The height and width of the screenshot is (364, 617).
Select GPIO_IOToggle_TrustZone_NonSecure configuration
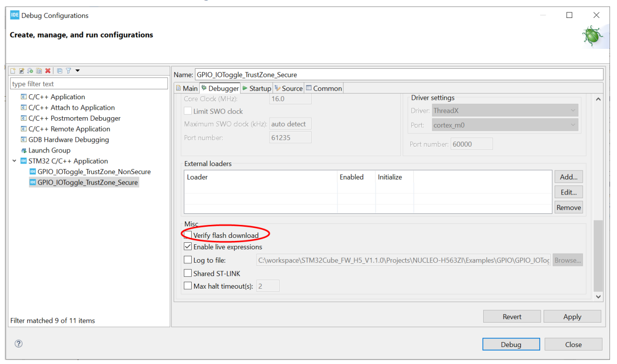click(90, 172)
